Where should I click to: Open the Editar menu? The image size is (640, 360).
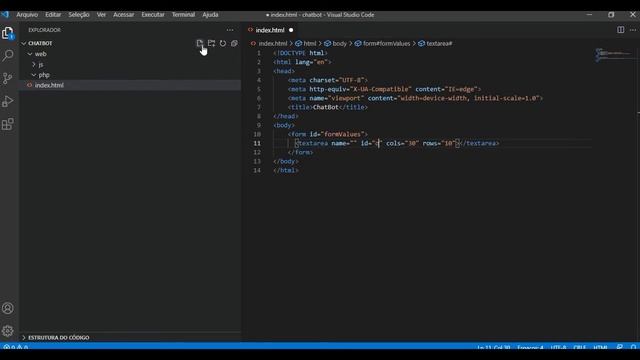point(53,15)
